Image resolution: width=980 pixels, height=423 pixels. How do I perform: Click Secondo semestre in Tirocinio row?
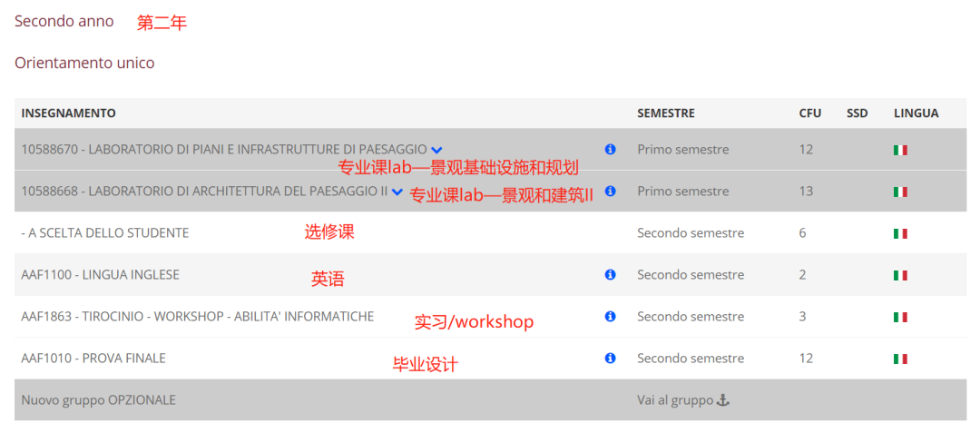tap(691, 317)
